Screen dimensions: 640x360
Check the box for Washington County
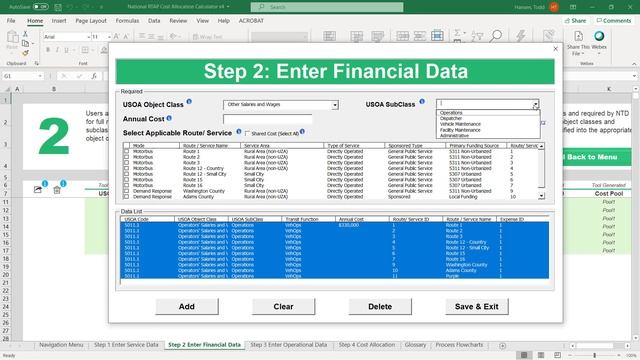tap(126, 191)
